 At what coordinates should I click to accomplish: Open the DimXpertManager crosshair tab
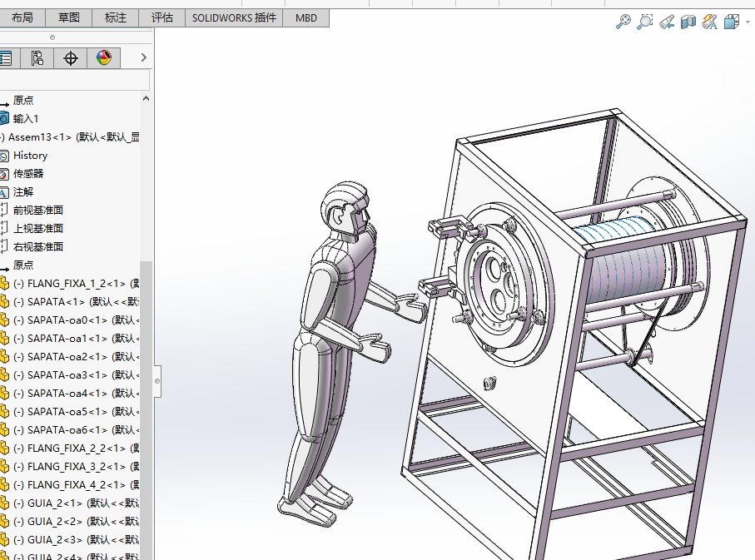coord(71,57)
